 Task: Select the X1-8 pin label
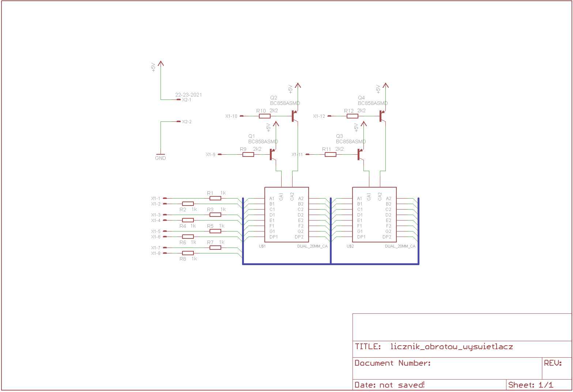tap(156, 253)
